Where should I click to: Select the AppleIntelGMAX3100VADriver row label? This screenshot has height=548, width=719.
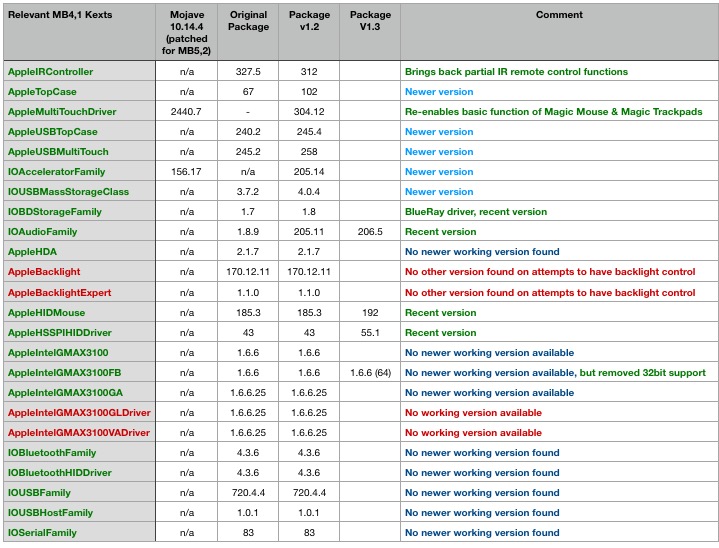tap(79, 433)
